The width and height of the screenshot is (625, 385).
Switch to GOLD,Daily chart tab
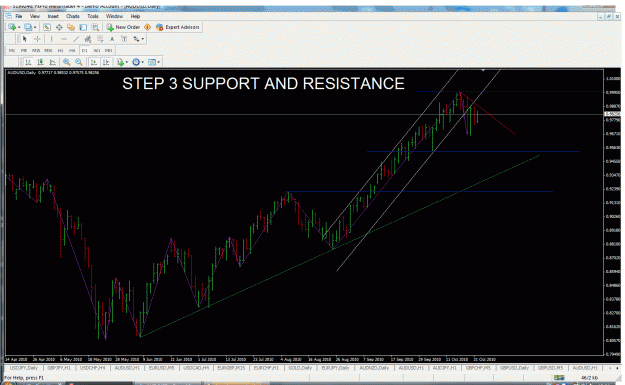[300, 368]
